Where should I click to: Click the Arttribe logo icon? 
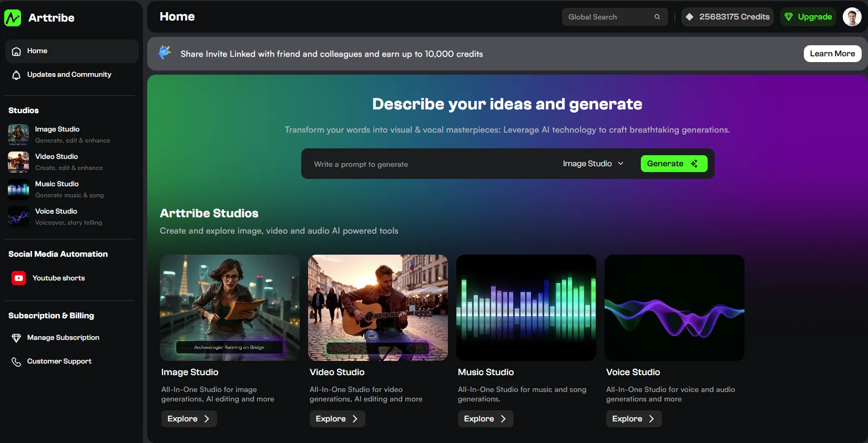click(x=13, y=18)
